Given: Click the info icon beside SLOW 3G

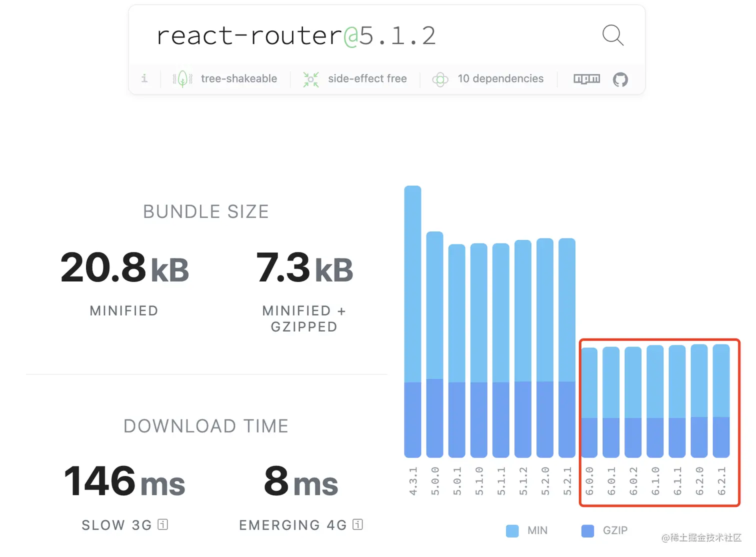Looking at the screenshot, I should point(163,524).
